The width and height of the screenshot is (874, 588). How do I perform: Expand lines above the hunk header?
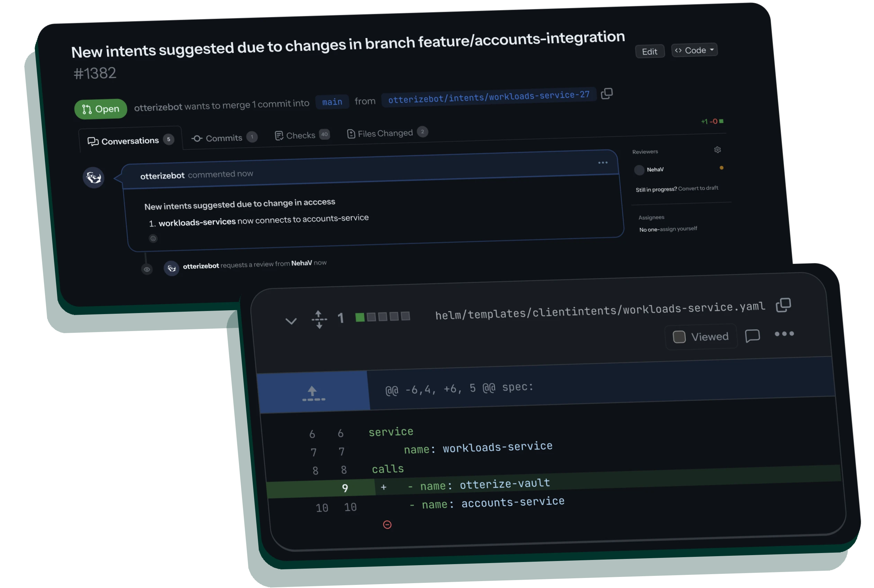tap(313, 393)
